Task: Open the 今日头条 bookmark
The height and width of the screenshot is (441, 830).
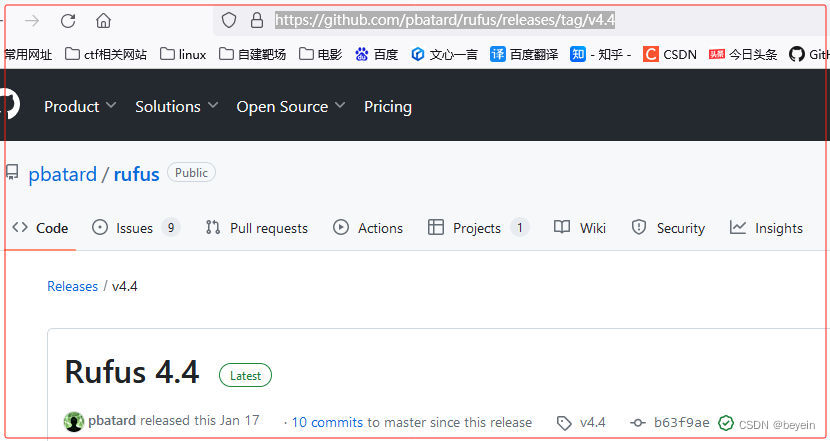Action: (x=743, y=54)
